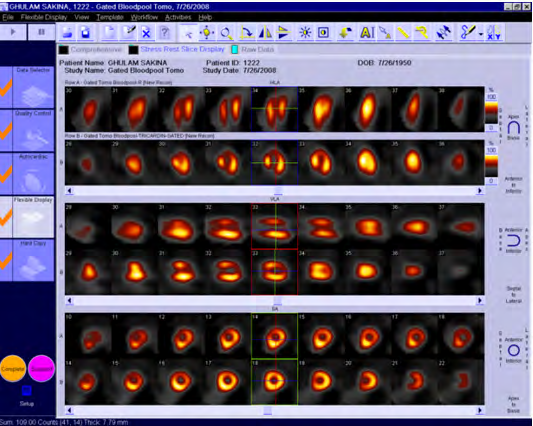533x426 pixels.
Task: Open the Workflow menu
Action: click(x=144, y=17)
